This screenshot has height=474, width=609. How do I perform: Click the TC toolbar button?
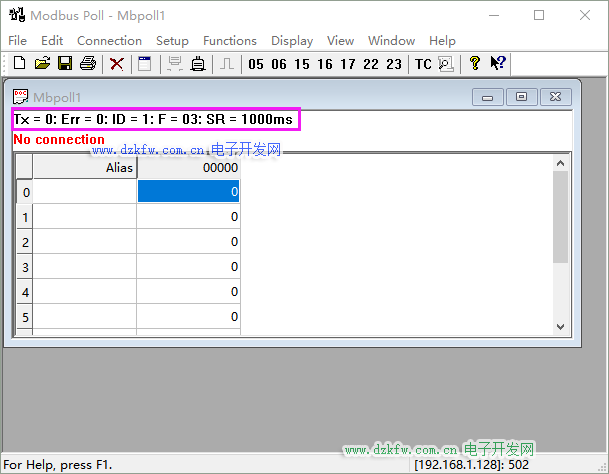click(x=423, y=64)
